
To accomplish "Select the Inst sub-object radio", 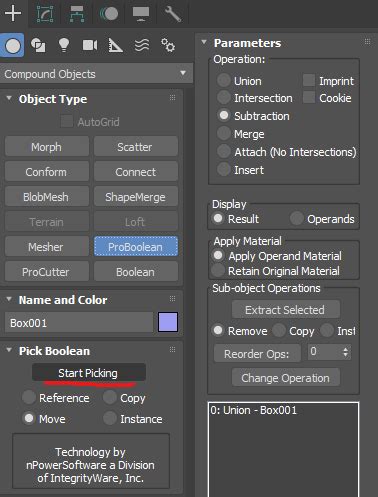I will [327, 330].
